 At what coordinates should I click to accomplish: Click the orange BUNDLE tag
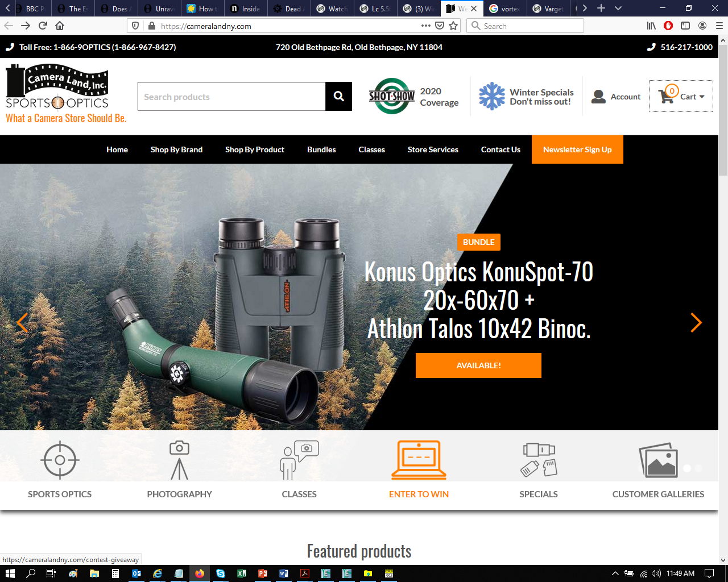(x=478, y=242)
